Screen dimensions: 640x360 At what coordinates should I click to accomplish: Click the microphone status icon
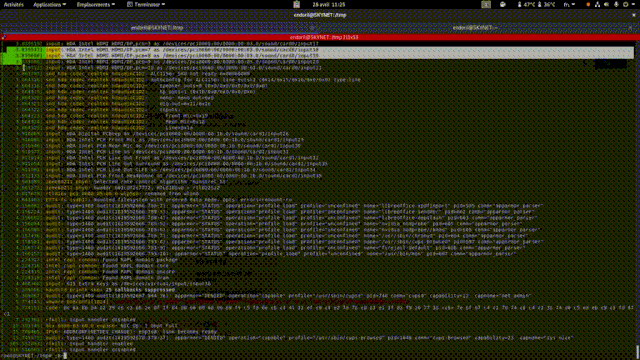pos(616,4)
